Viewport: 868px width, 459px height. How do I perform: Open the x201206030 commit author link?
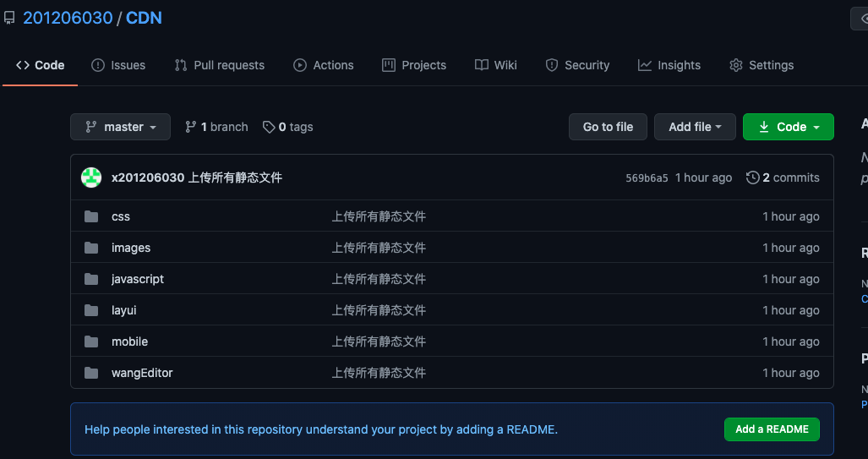(148, 178)
